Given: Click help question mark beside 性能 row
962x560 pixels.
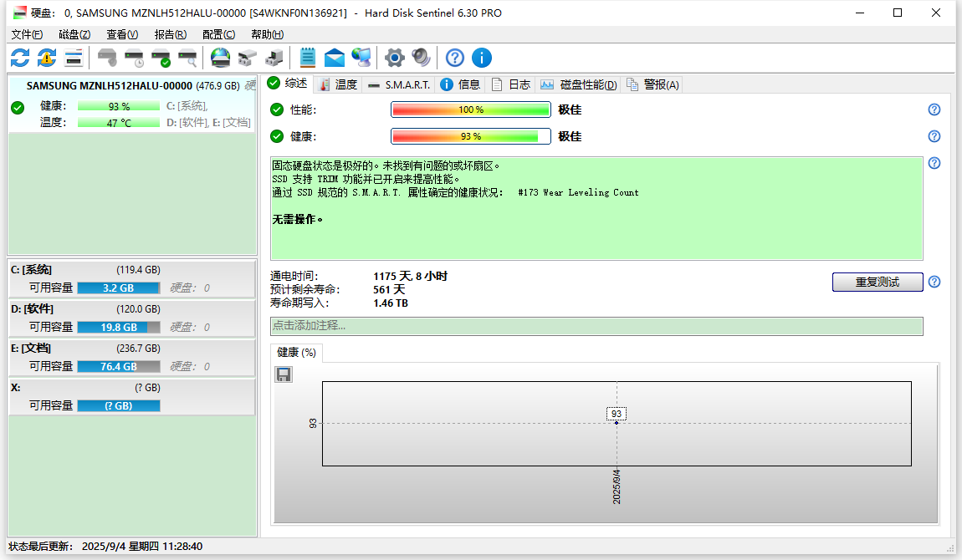Looking at the screenshot, I should pyautogui.click(x=934, y=109).
